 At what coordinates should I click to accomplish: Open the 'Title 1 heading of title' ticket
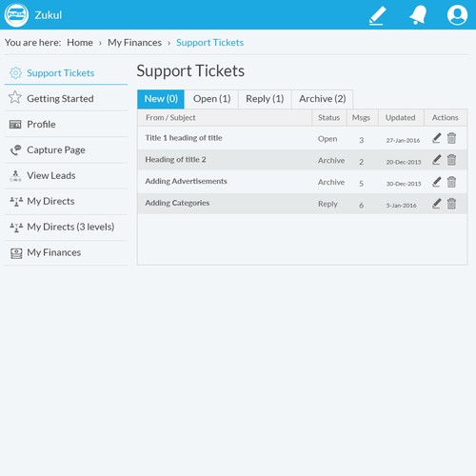[x=184, y=138]
